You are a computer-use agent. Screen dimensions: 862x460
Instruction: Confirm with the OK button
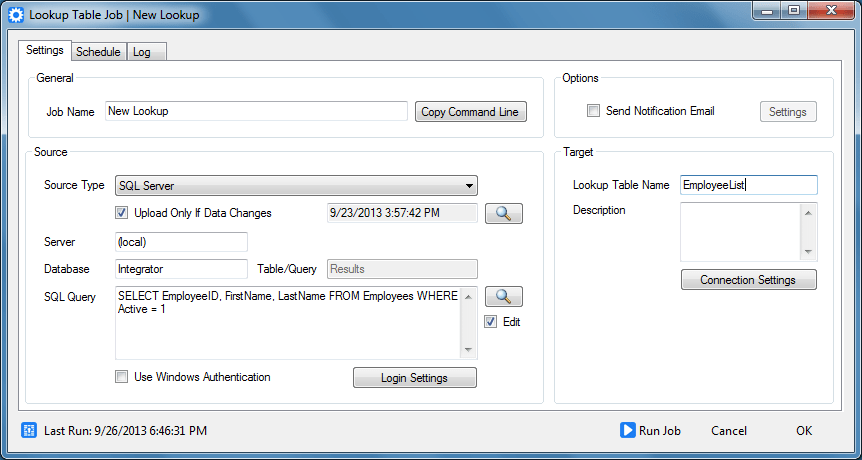click(804, 431)
